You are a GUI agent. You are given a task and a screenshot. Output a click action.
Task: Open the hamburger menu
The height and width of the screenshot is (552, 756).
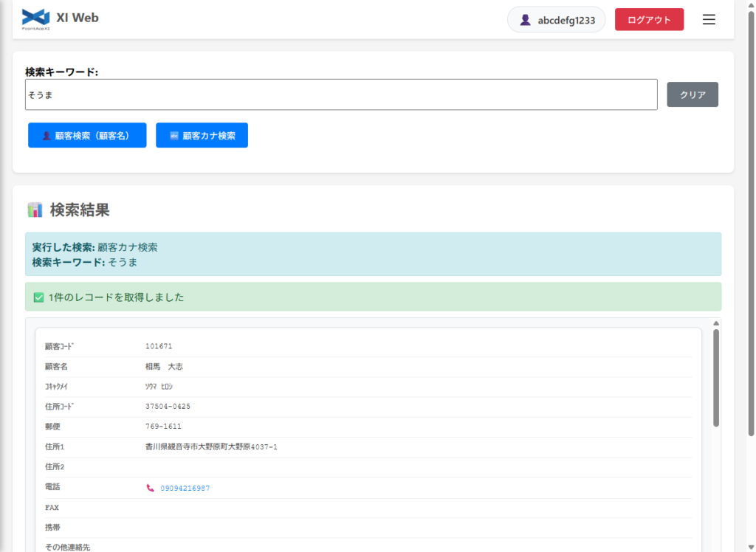(709, 20)
